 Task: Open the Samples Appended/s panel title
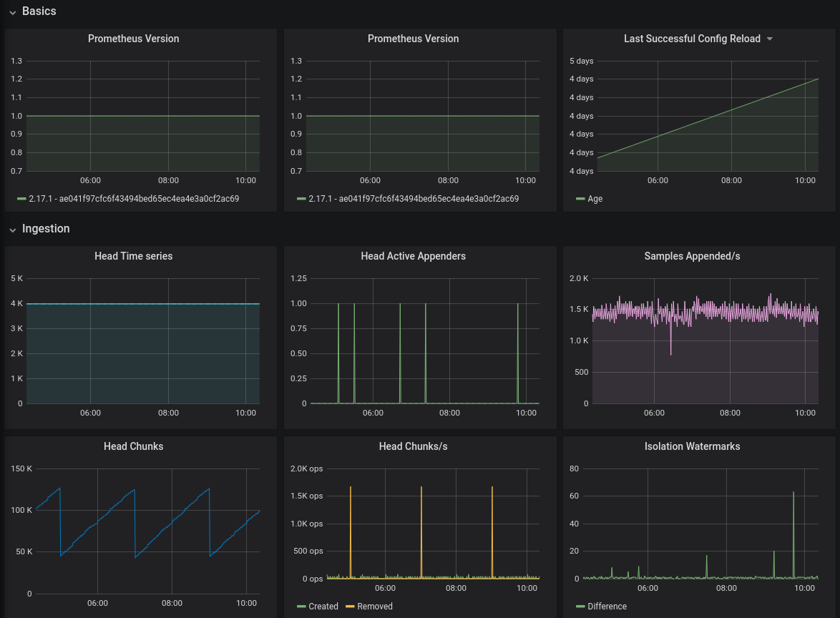tap(692, 256)
